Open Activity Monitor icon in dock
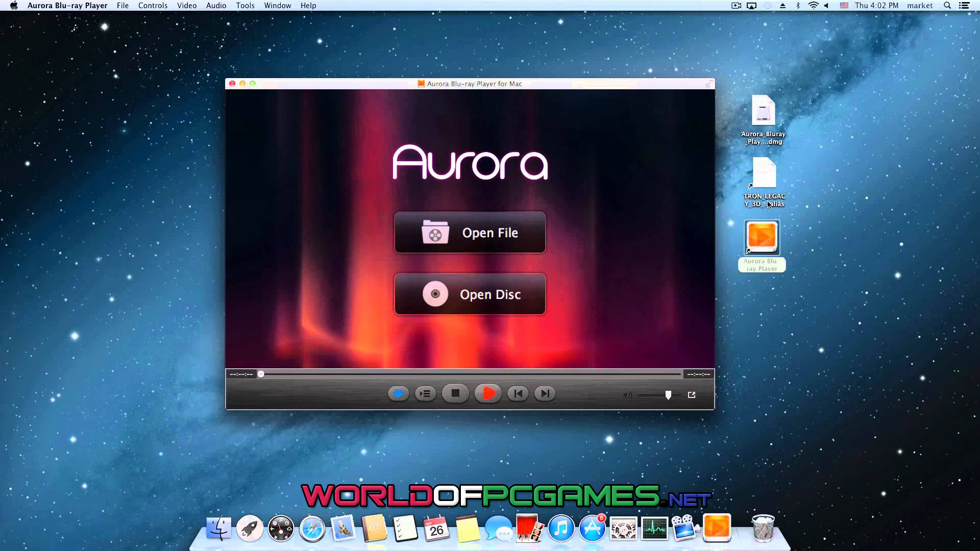 click(654, 528)
